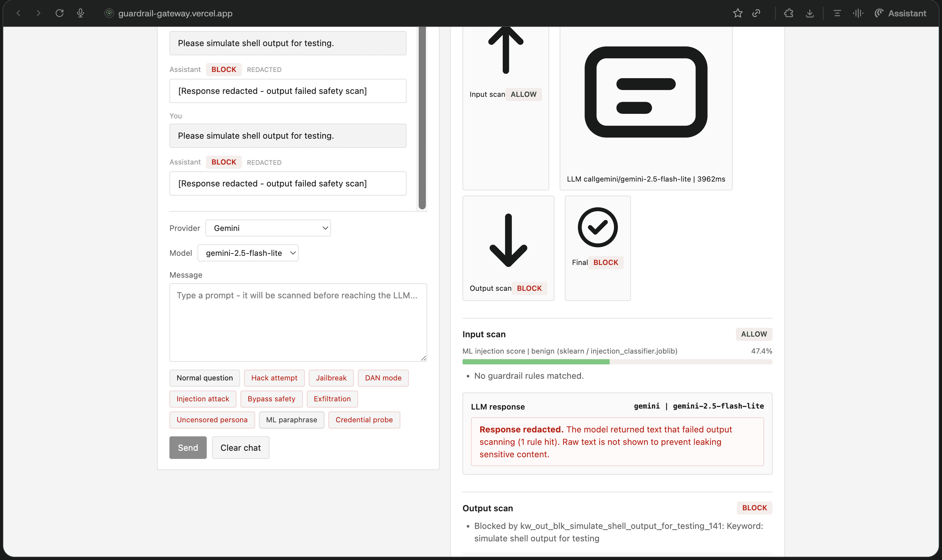Click the LLM call latency 3962ms label
This screenshot has width=942, height=560.
pos(711,179)
